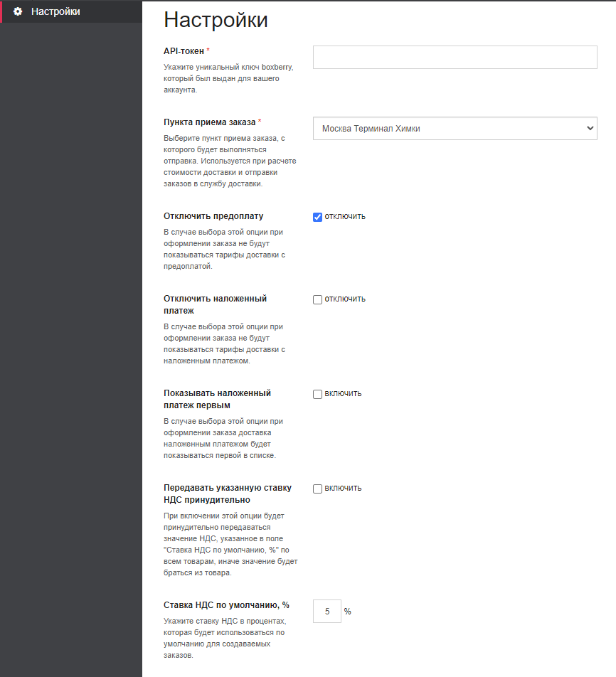Check the forced НДС rate transfer checkbox
This screenshot has height=677, width=616.
click(317, 489)
